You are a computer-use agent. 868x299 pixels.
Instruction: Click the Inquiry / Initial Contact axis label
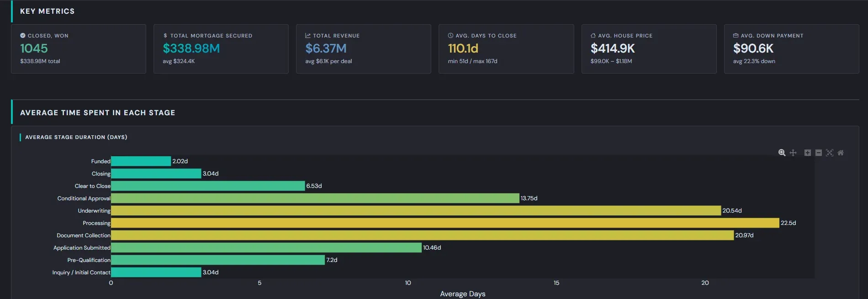point(81,272)
